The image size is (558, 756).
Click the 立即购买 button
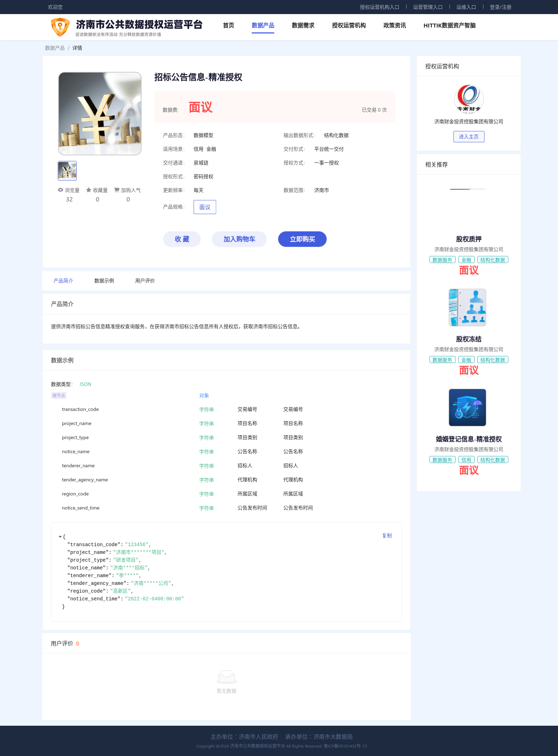302,239
